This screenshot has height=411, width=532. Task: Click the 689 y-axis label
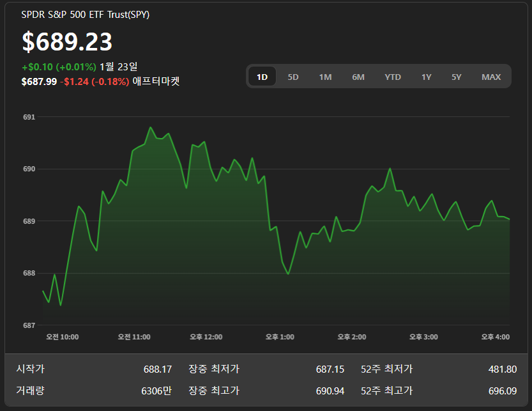click(29, 221)
